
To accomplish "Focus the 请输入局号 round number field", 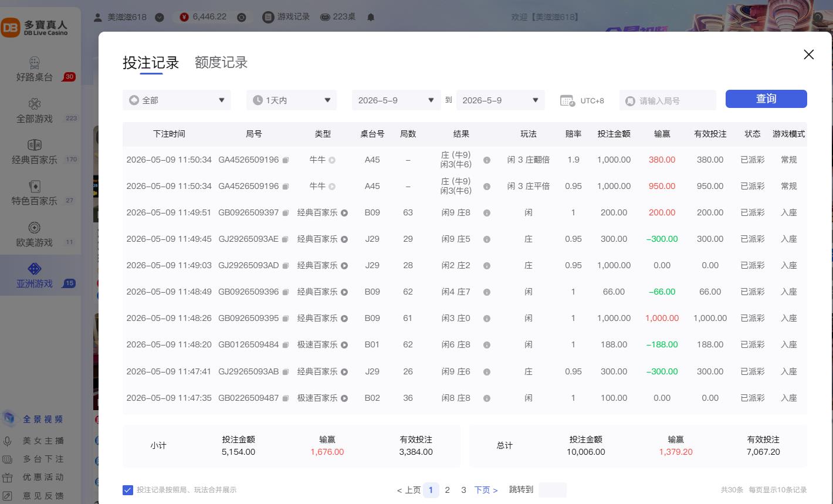I will coord(668,100).
